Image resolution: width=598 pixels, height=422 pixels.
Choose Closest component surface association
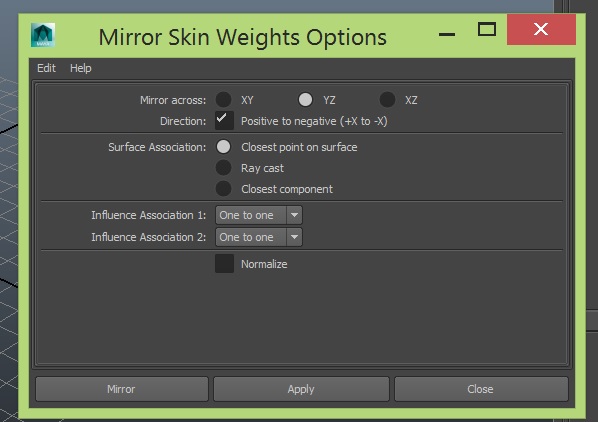coord(223,189)
